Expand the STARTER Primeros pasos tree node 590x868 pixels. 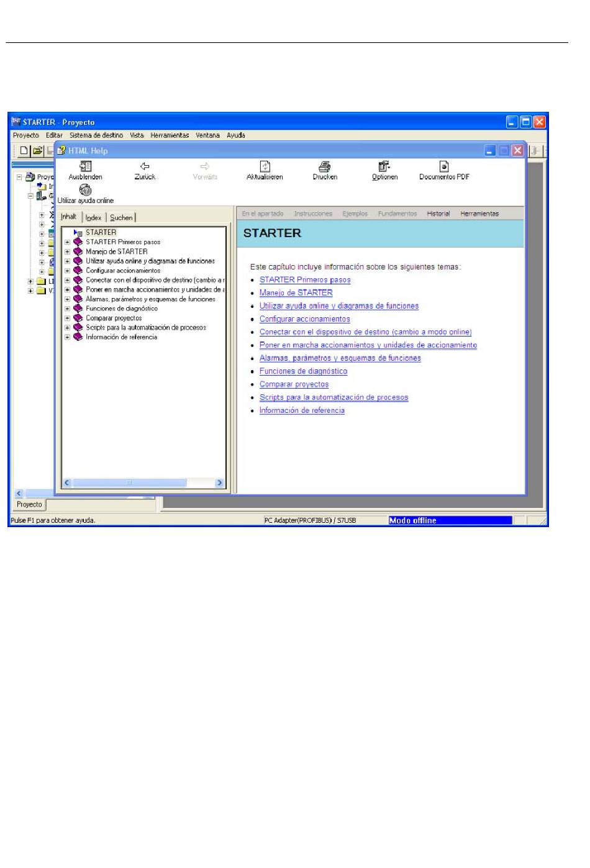pos(67,242)
